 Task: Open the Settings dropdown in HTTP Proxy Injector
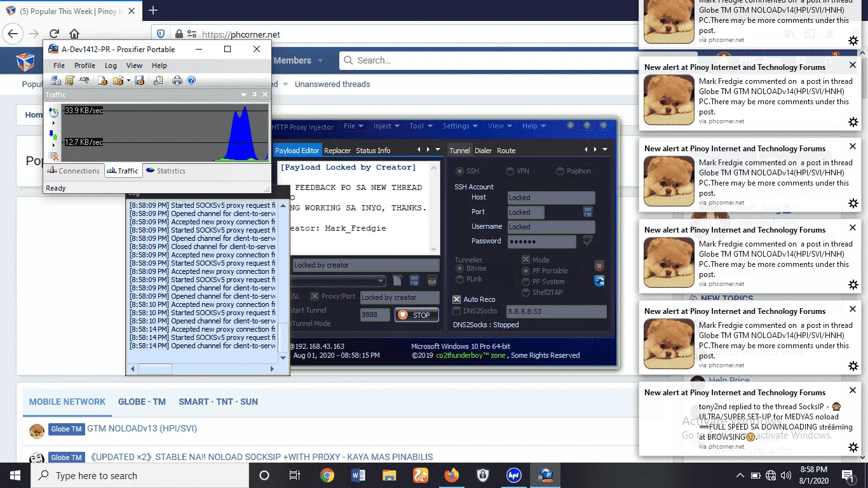(x=459, y=126)
